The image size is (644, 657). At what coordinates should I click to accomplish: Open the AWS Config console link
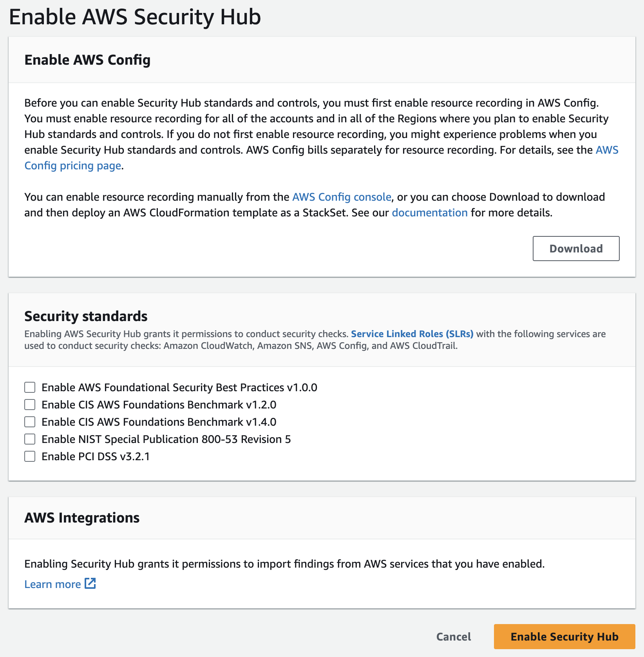click(342, 197)
